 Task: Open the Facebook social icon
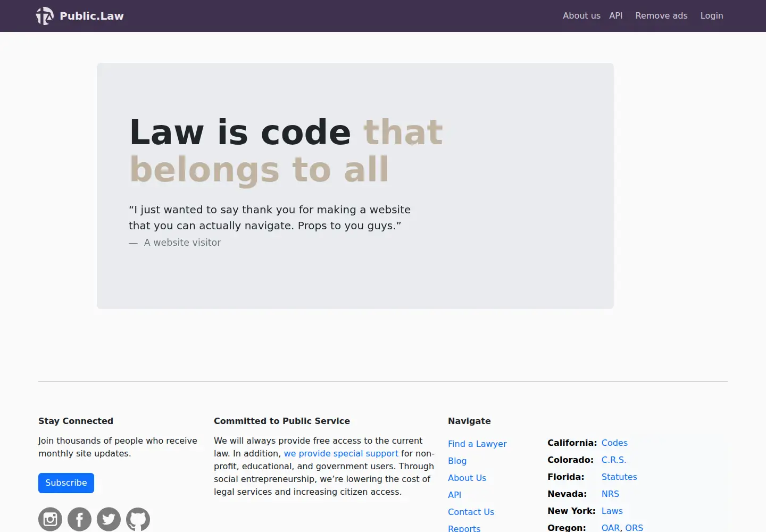(x=79, y=519)
